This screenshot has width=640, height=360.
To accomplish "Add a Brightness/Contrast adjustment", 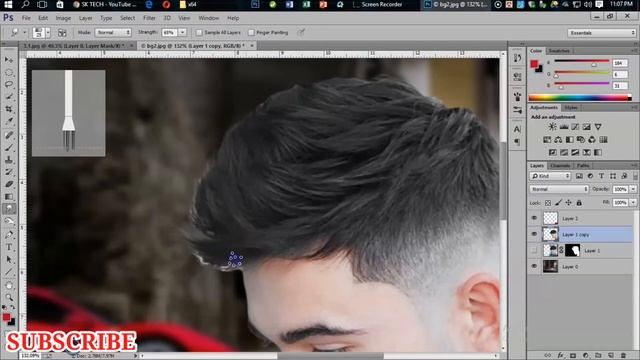I will [552, 127].
